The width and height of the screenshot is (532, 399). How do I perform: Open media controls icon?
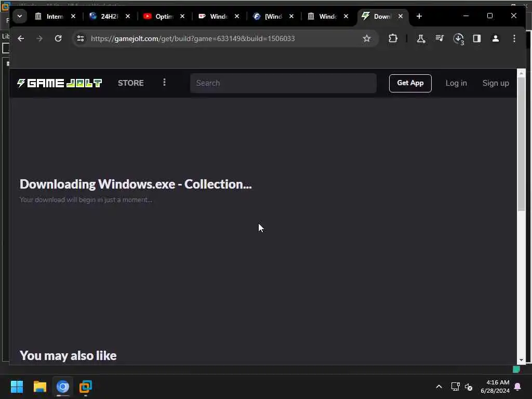(x=440, y=38)
